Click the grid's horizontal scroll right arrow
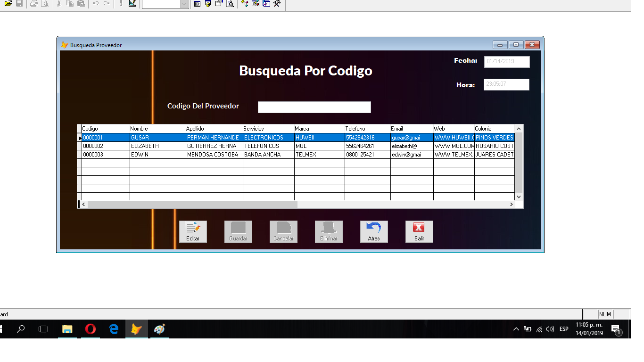The height and width of the screenshot is (362, 644). 511,205
